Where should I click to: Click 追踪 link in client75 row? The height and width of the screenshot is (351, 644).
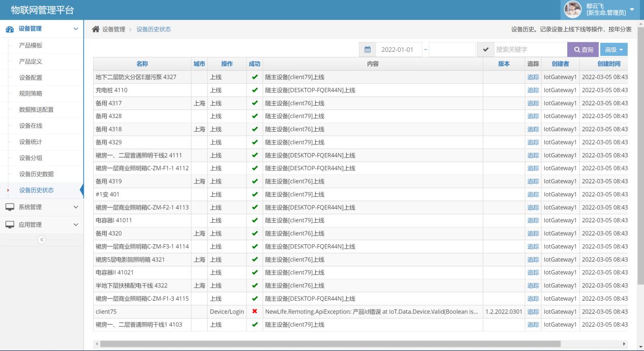pyautogui.click(x=533, y=311)
